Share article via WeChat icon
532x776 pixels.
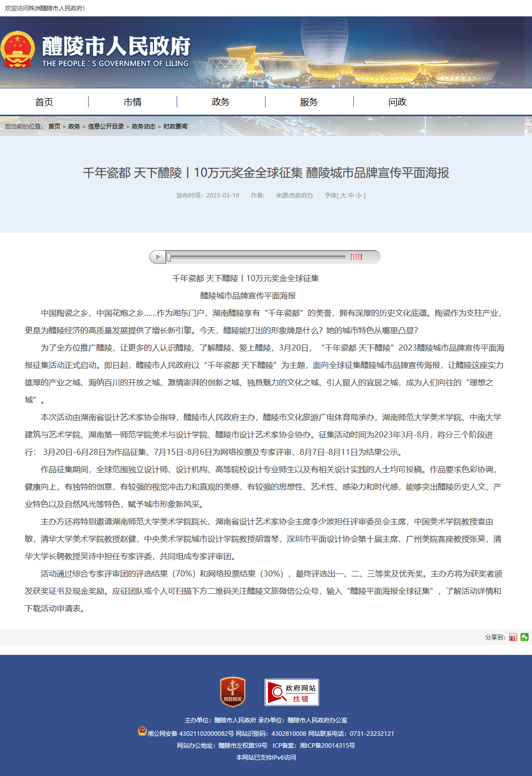pos(525,637)
